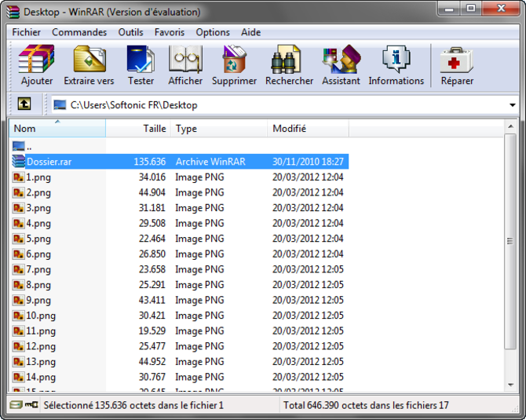Image resolution: width=526 pixels, height=420 pixels.
Task: Select file name 8.png
Action: point(38,285)
